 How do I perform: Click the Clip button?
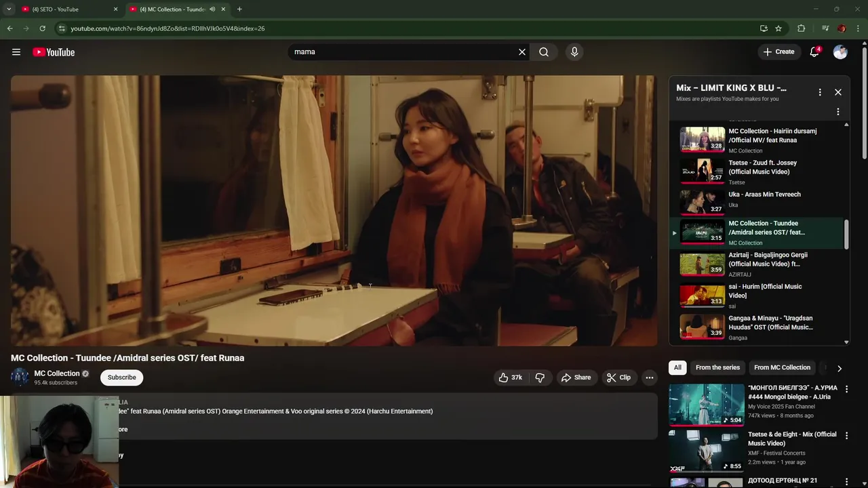coord(618,378)
